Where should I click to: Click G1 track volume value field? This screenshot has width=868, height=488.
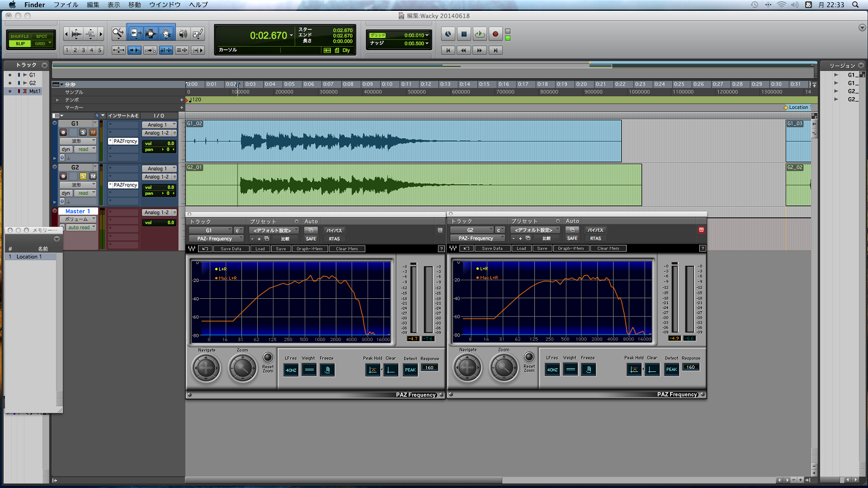click(159, 144)
